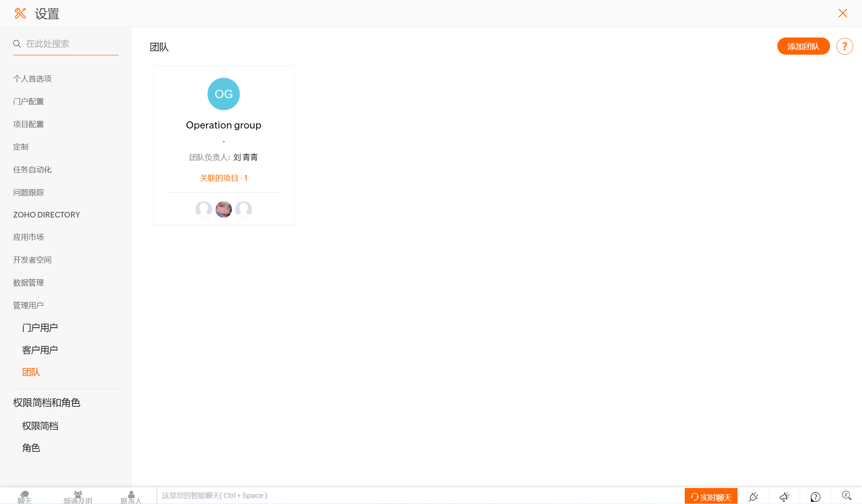The height and width of the screenshot is (504, 862).
Task: Open the announcements megaphone icon
Action: pyautogui.click(x=784, y=496)
